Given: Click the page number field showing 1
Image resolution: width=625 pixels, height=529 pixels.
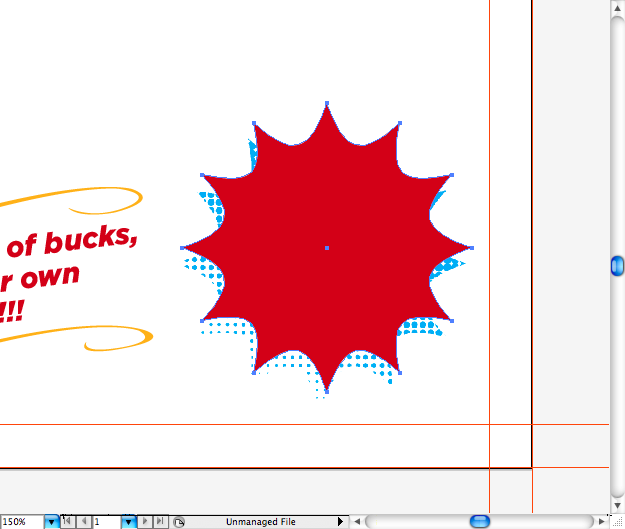Looking at the screenshot, I should pyautogui.click(x=107, y=522).
